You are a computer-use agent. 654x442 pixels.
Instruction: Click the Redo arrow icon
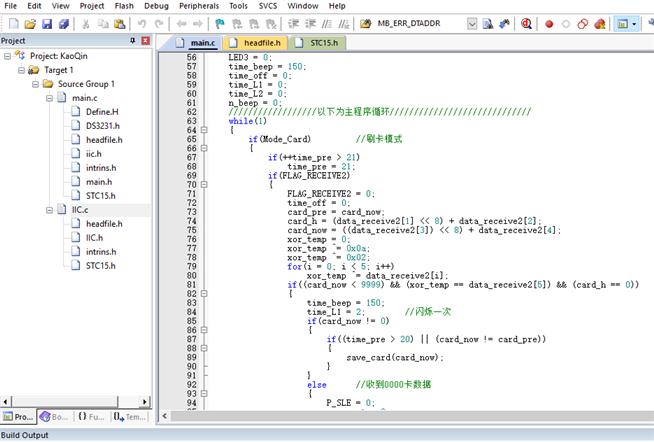pyautogui.click(x=159, y=24)
